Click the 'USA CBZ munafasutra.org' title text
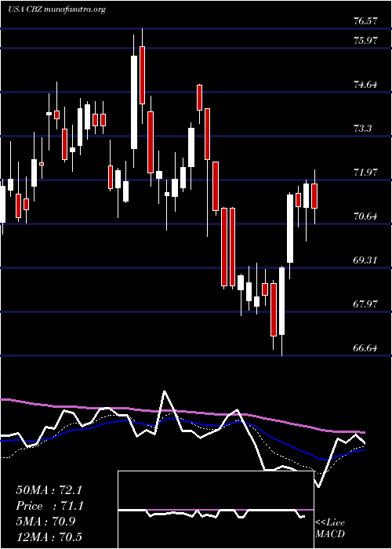Image resolution: width=392 pixels, height=549 pixels. point(56,9)
